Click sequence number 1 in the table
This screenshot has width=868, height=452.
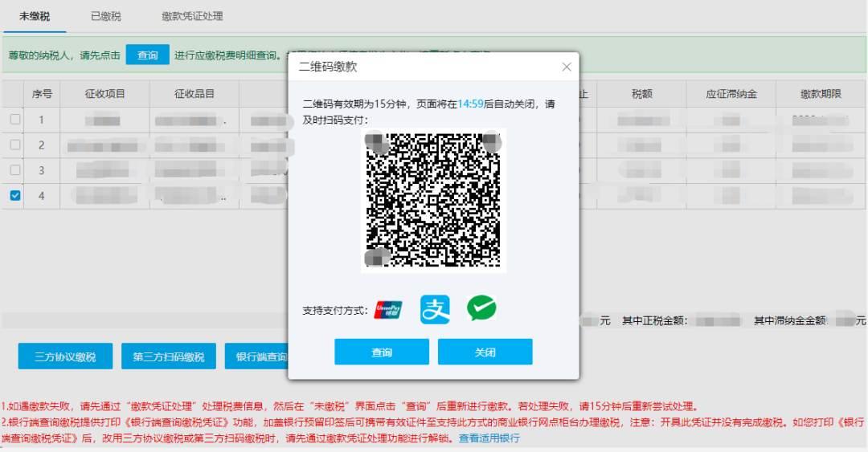tap(42, 120)
